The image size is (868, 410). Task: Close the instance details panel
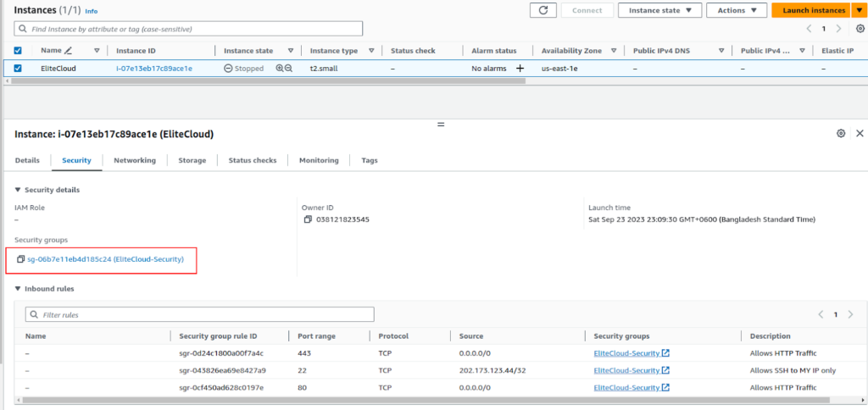pyautogui.click(x=860, y=133)
